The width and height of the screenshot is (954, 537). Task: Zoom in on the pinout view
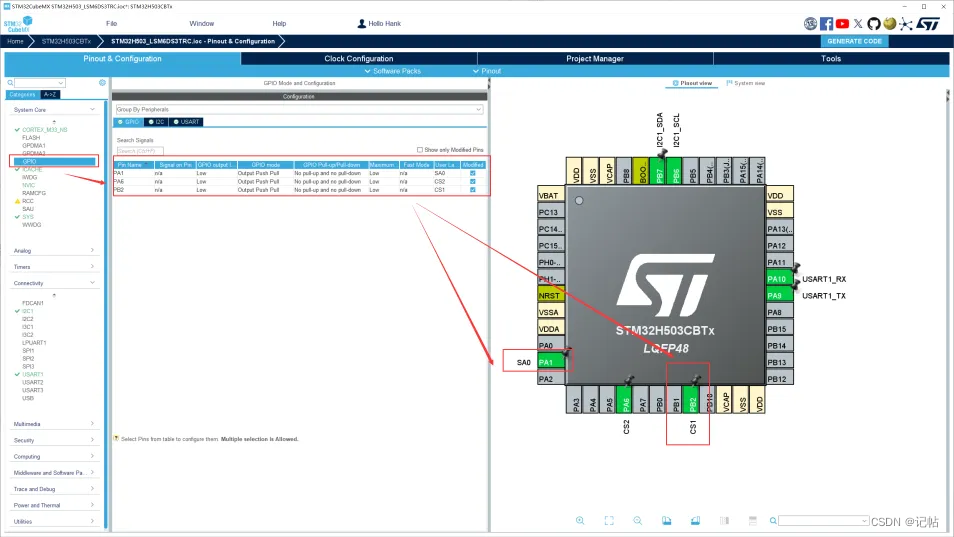pyautogui.click(x=580, y=521)
